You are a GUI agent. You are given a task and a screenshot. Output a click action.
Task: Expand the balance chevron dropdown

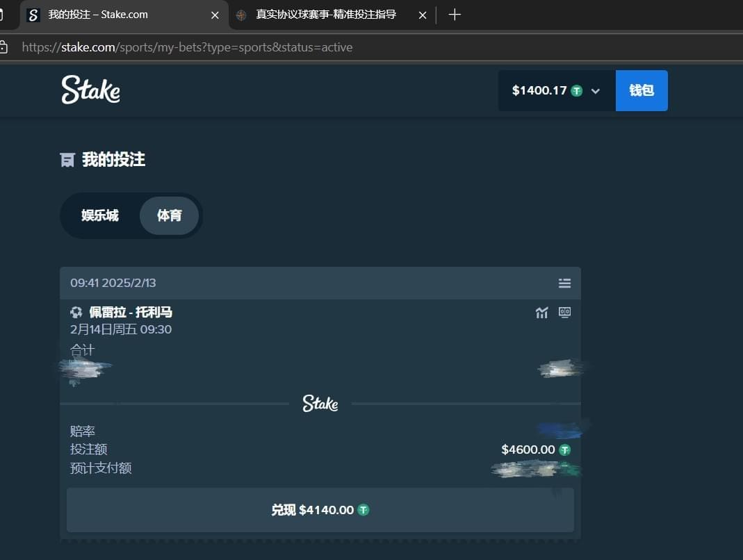coord(595,91)
